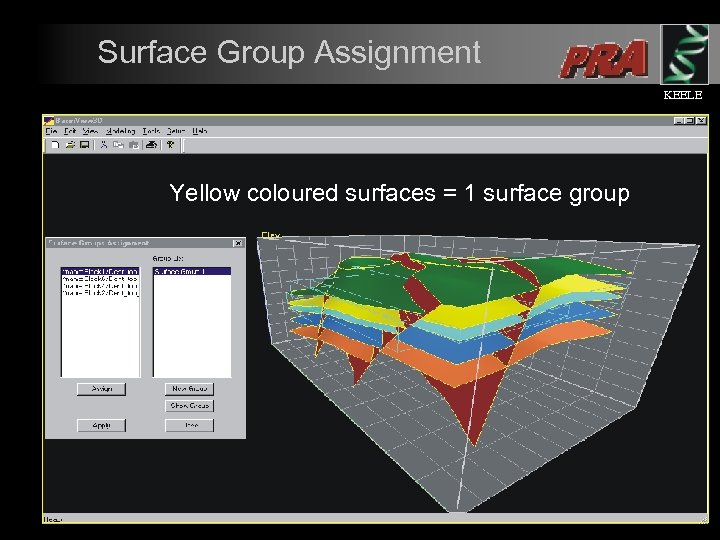Click the application icon in the title bar
This screenshot has height=540, width=720.
[x=49, y=121]
